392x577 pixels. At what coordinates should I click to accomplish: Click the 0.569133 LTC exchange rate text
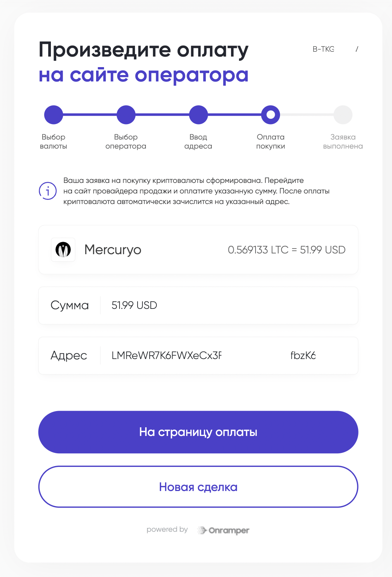pos(287,250)
